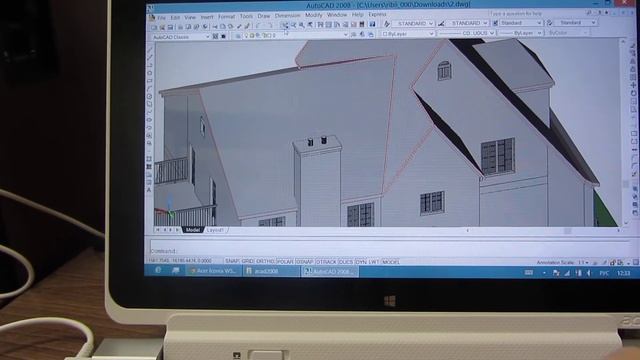
Task: Select the Line tool in Draw toolbar
Action: point(149,50)
